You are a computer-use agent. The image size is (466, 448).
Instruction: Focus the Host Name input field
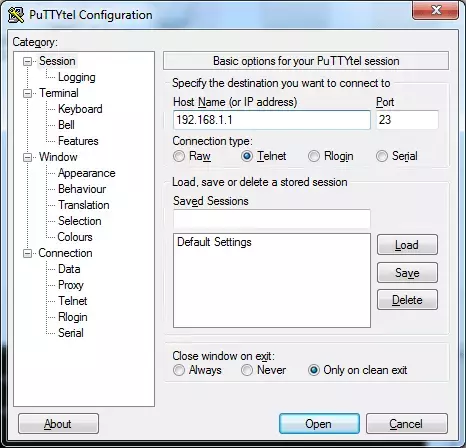[272, 120]
